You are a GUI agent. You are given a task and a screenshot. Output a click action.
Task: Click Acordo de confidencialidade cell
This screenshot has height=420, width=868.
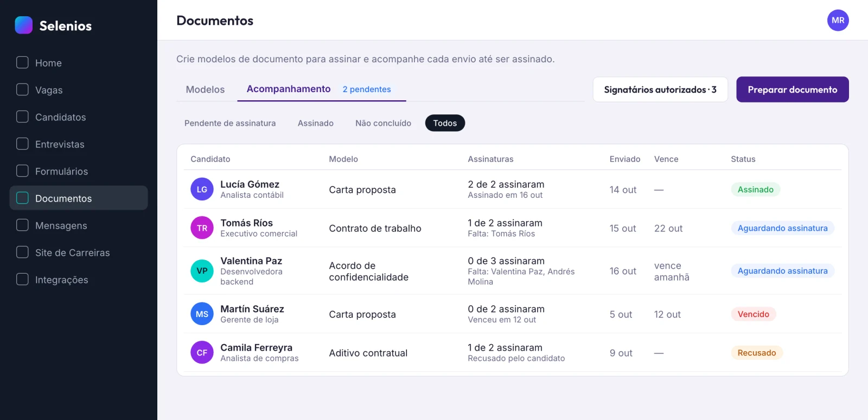tap(369, 271)
